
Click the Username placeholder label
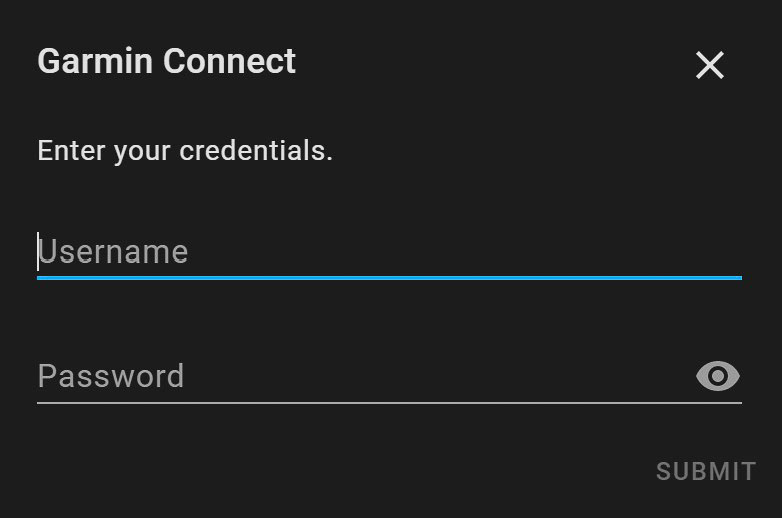click(113, 252)
